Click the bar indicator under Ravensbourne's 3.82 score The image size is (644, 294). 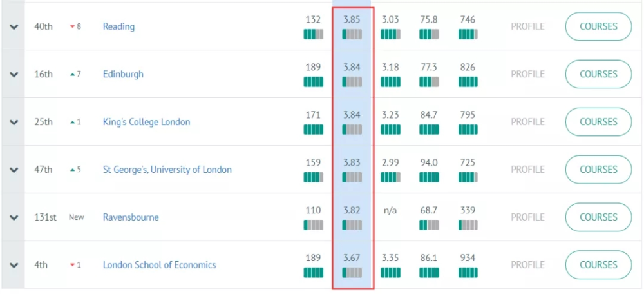coord(352,225)
